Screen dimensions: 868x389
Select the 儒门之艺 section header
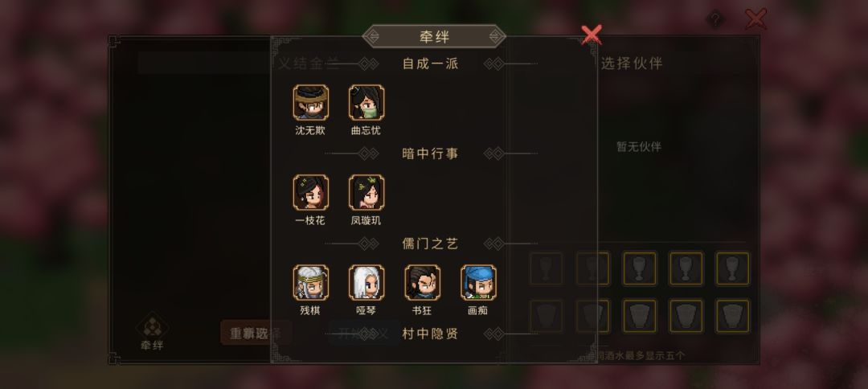(x=430, y=244)
